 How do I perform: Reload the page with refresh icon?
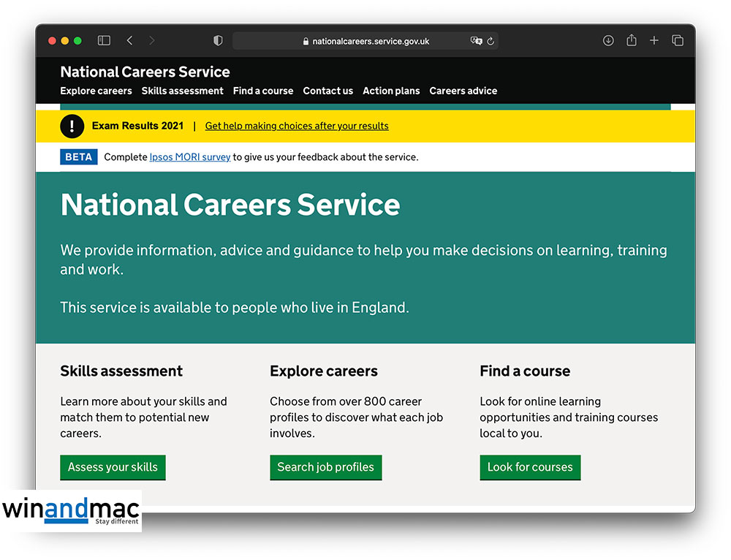(x=491, y=41)
